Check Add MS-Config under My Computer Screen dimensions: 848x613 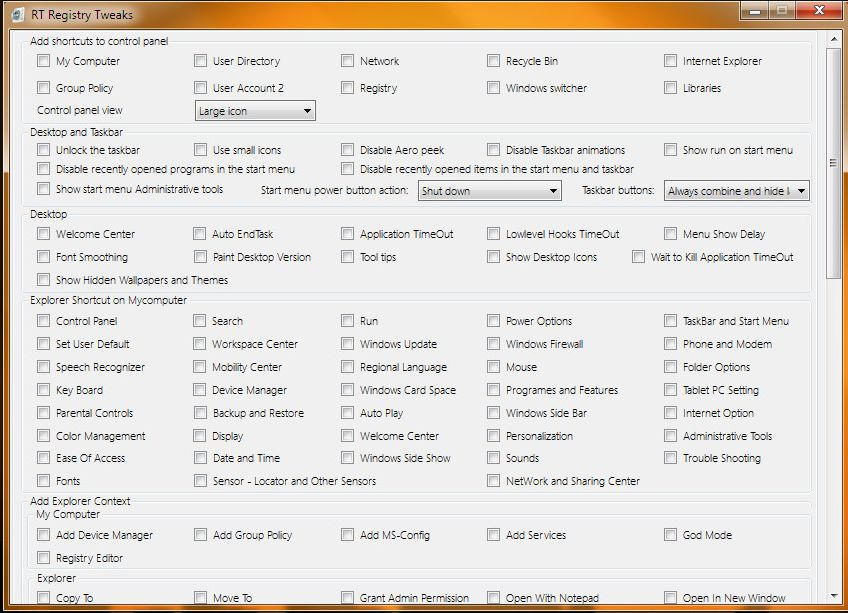tap(347, 535)
